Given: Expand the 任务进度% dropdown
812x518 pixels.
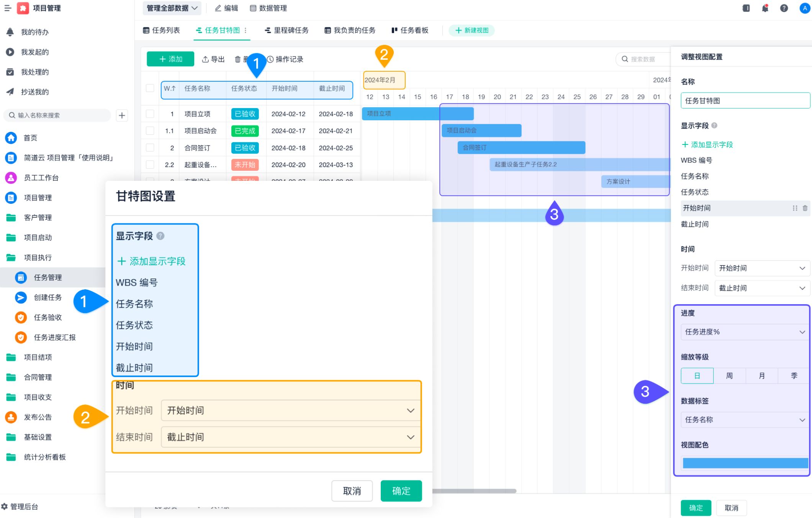Looking at the screenshot, I should tap(745, 332).
